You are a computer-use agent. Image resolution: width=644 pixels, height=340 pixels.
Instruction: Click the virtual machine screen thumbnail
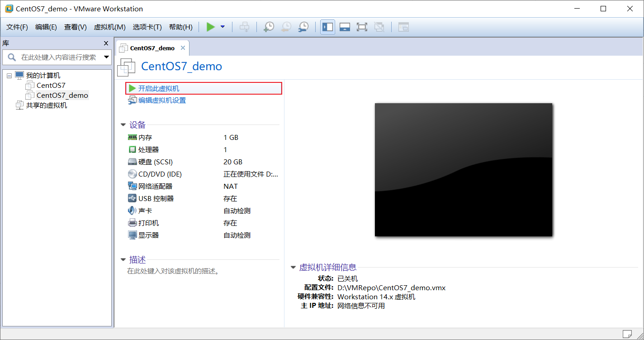(464, 170)
